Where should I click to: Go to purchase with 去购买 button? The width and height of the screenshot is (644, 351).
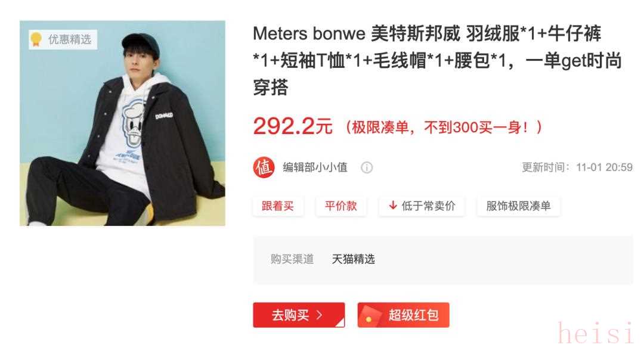pyautogui.click(x=299, y=315)
